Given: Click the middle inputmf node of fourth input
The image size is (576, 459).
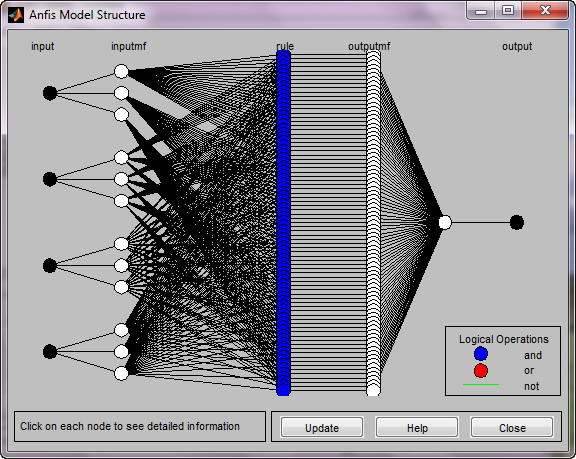Looking at the screenshot, I should coord(121,352).
